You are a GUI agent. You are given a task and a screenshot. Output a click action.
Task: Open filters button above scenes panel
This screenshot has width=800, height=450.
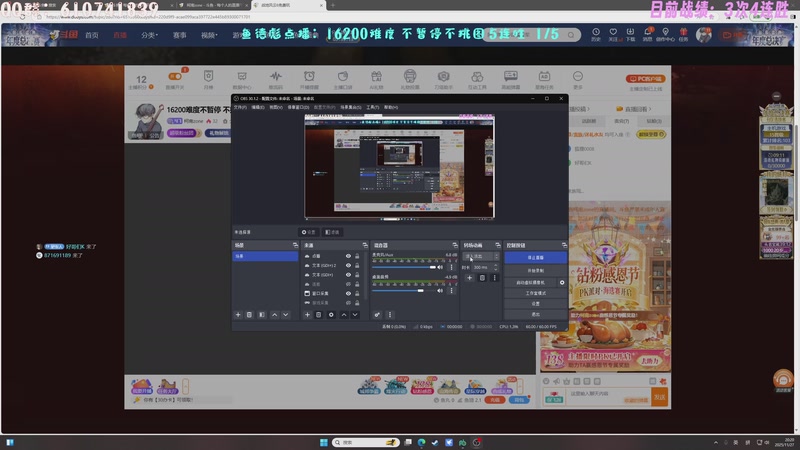coord(332,232)
